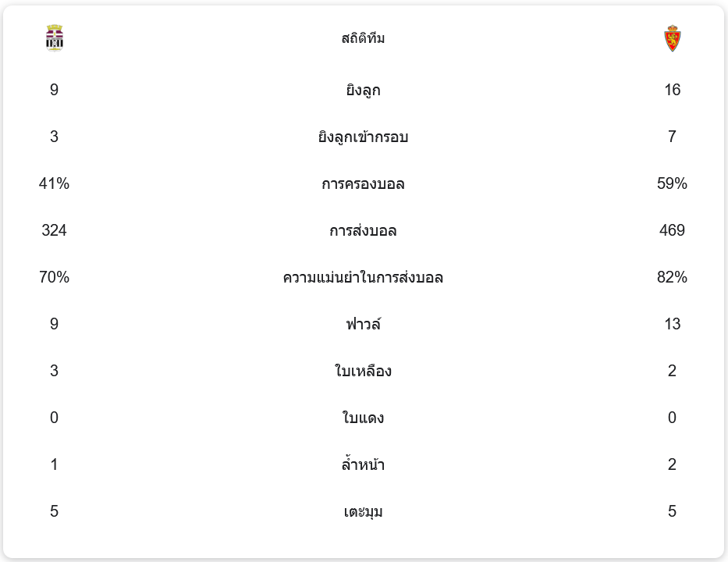
Task: Click the 70% pass accuracy value
Action: tap(54, 277)
